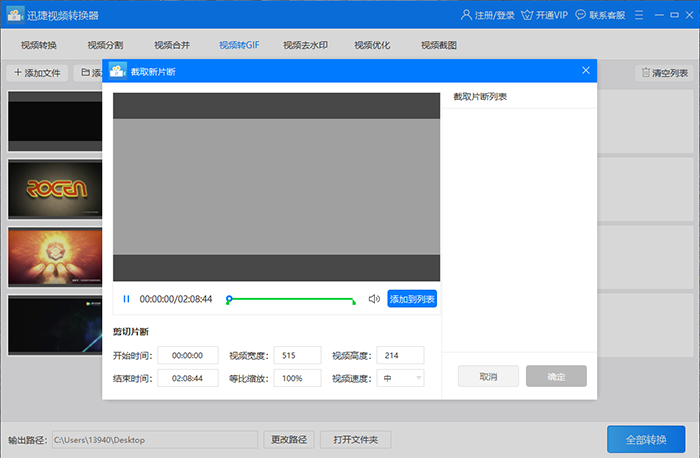Click the 添加文件 button
This screenshot has width=700, height=458.
click(38, 73)
